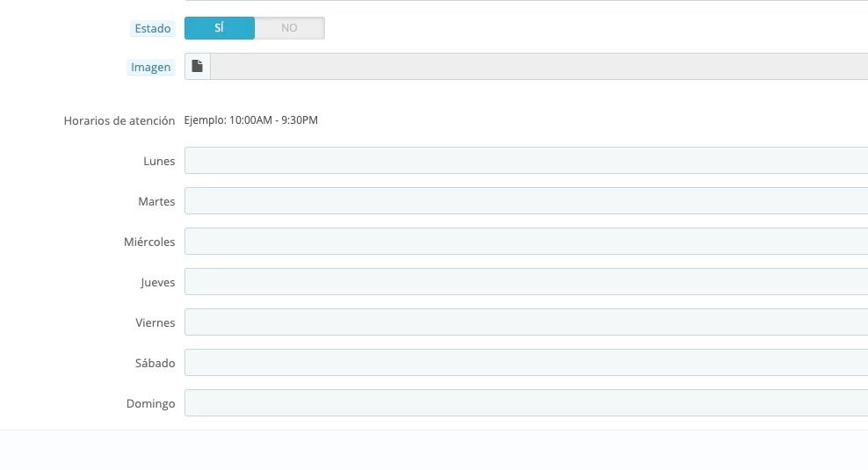Image resolution: width=868 pixels, height=470 pixels.
Task: Select the Sábado hours input field
Action: (x=526, y=363)
